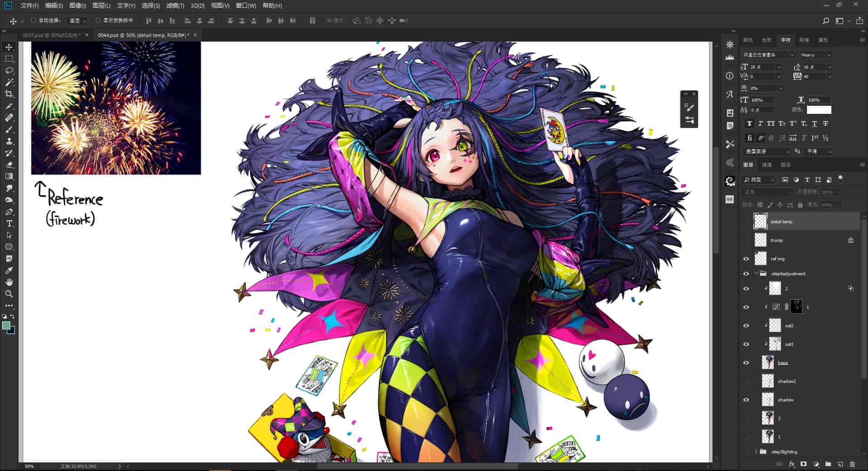This screenshot has width=868, height=471.
Task: Select the Rectangular Marquee tool
Action: pos(9,59)
